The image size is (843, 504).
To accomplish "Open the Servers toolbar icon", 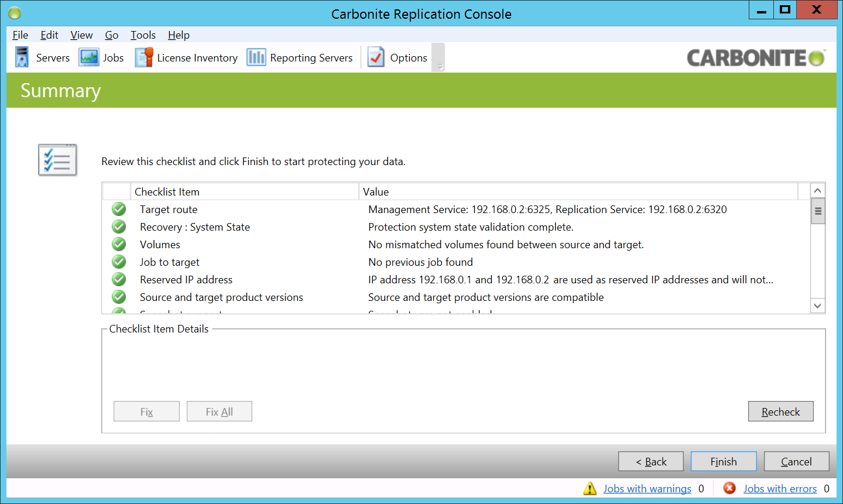I will 22,57.
